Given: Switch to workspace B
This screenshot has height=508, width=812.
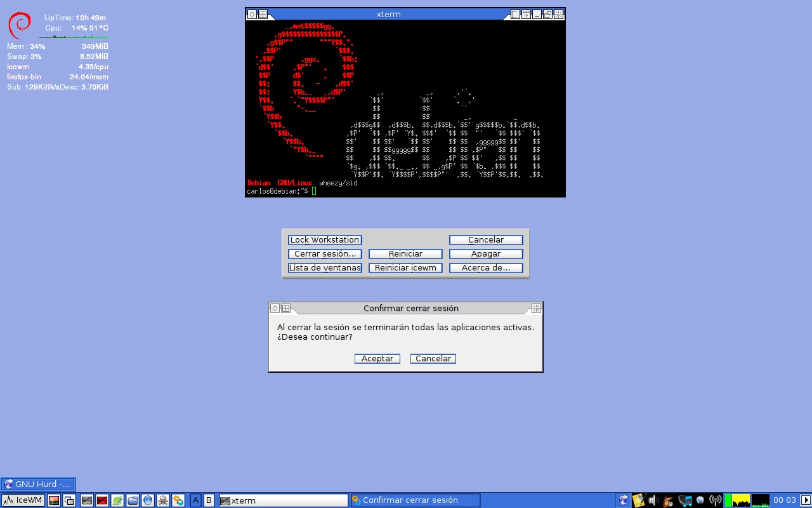Looking at the screenshot, I should click(209, 500).
